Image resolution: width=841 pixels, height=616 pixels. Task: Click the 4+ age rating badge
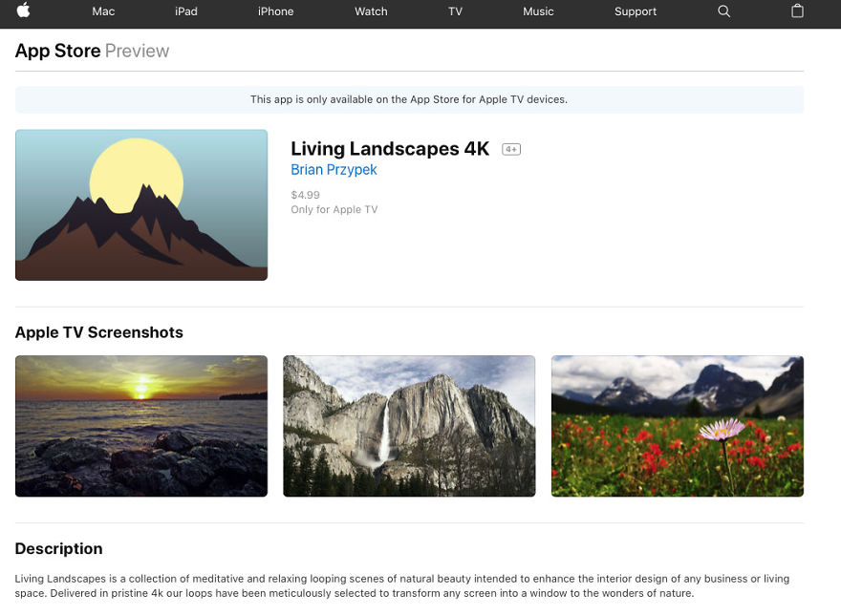coord(512,148)
